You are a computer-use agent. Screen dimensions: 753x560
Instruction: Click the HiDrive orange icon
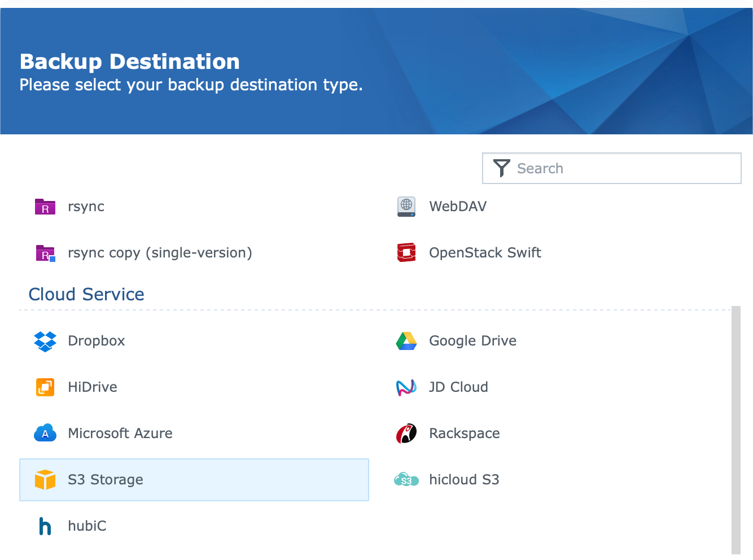45,387
